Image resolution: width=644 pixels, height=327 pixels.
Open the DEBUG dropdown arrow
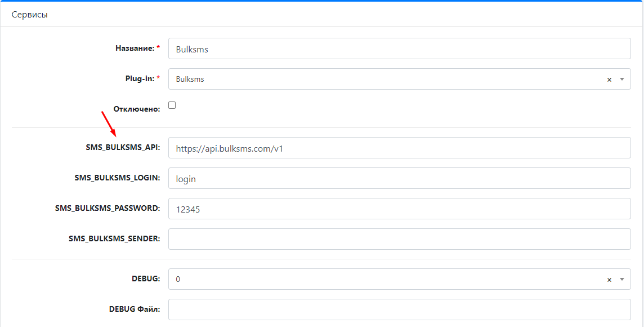point(622,279)
